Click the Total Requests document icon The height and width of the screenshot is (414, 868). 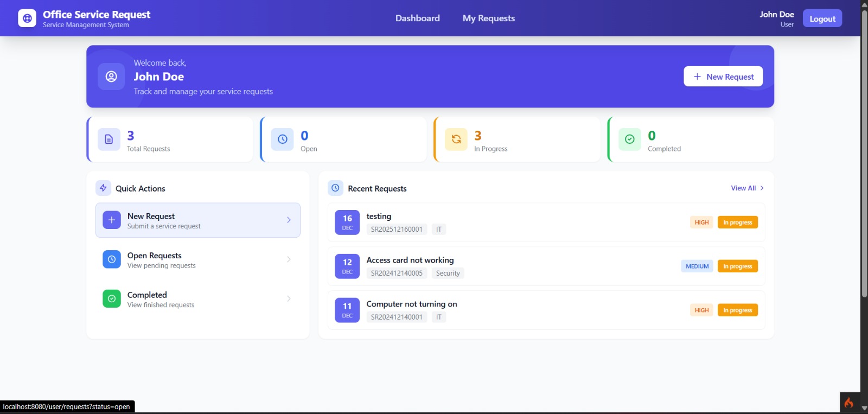click(109, 139)
